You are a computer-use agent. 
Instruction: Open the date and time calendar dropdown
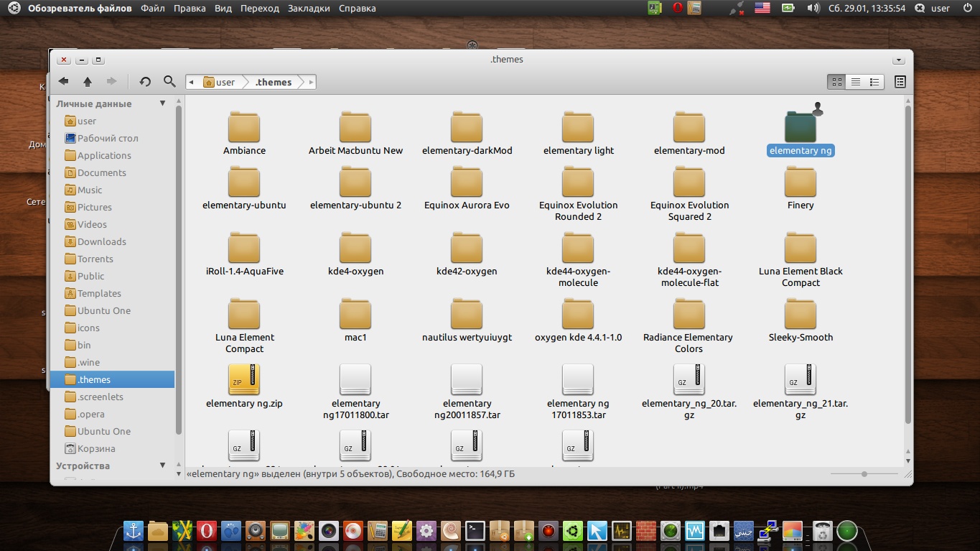(867, 8)
